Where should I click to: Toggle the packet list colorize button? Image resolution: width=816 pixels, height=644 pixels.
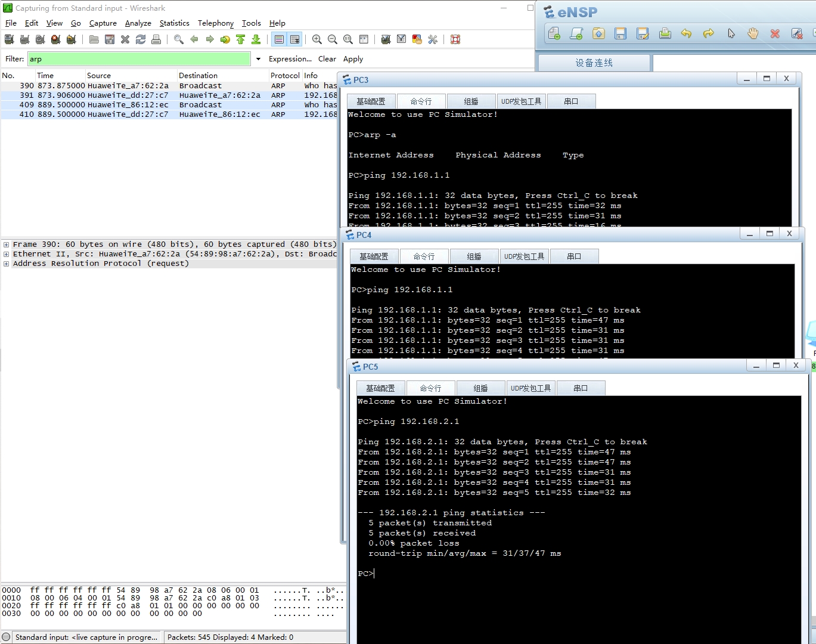[x=279, y=39]
